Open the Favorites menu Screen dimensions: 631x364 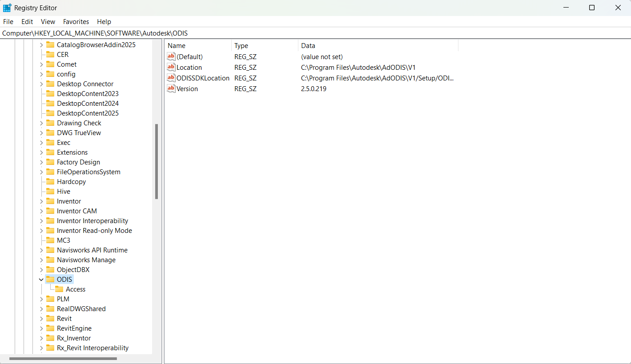(x=76, y=21)
